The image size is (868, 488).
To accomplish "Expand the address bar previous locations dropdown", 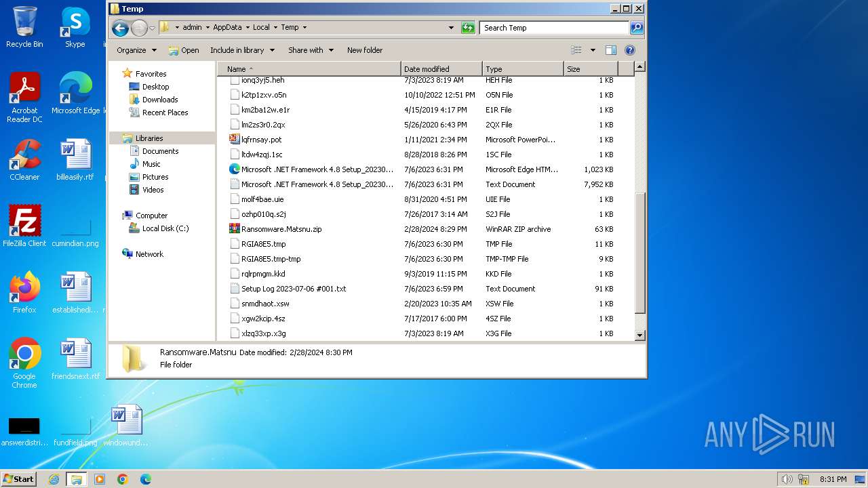I will pyautogui.click(x=451, y=28).
